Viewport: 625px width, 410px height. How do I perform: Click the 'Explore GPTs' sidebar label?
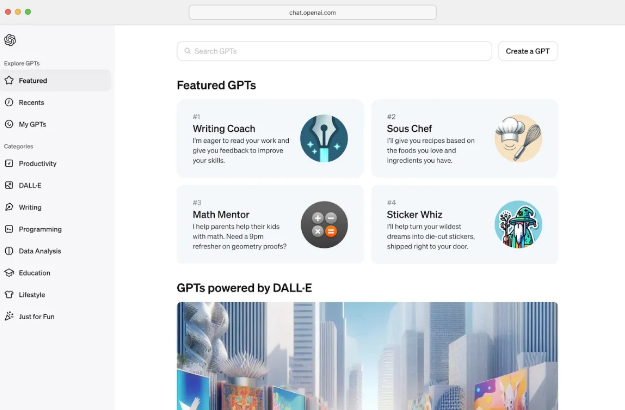point(22,63)
